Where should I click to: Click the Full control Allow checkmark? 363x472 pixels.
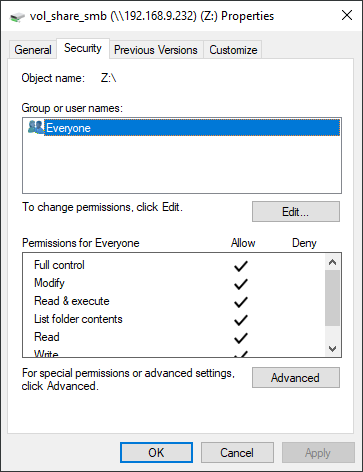click(x=241, y=266)
